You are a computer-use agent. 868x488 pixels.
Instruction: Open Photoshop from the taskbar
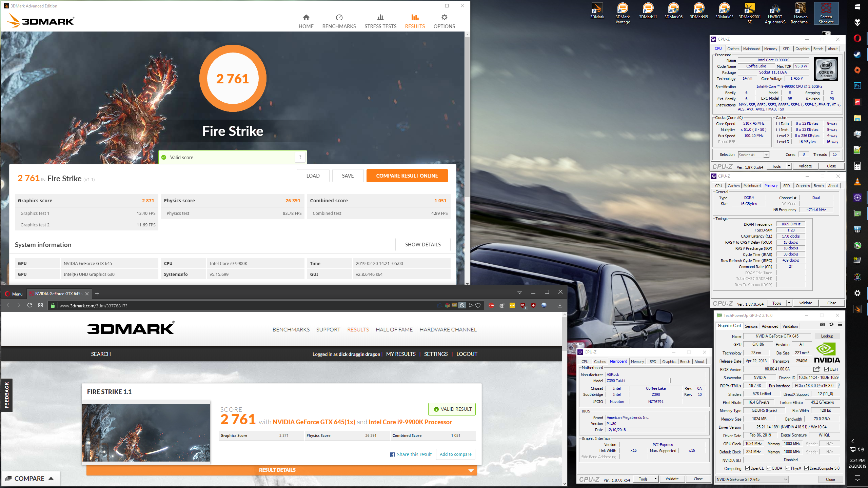pos(857,86)
